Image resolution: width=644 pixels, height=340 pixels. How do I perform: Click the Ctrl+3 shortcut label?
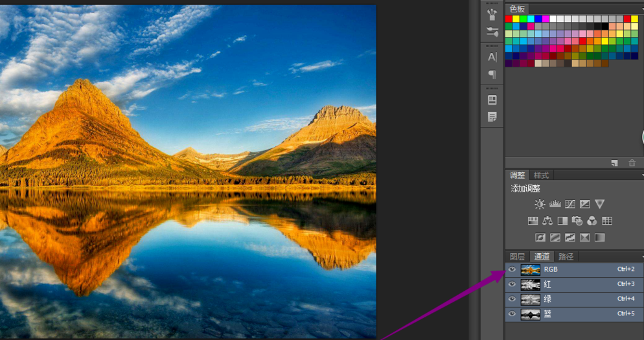point(626,284)
